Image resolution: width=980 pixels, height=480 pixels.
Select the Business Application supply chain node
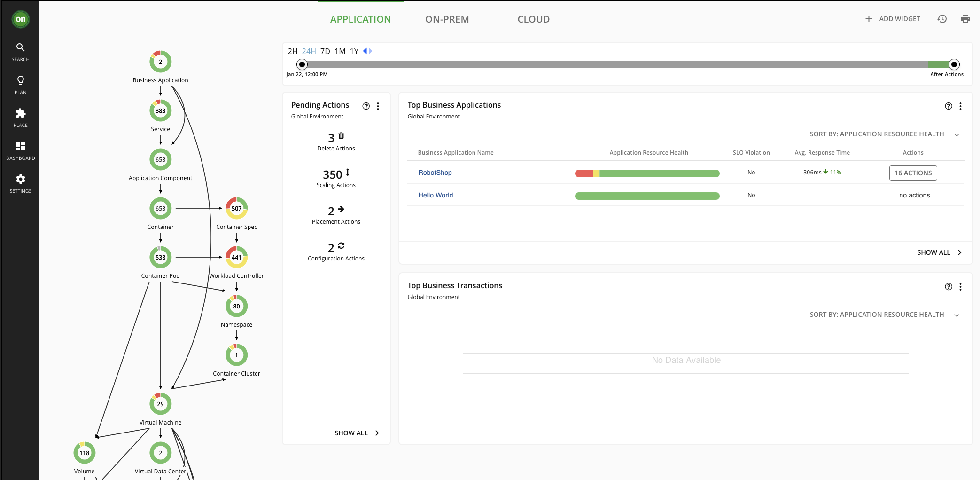pyautogui.click(x=161, y=62)
